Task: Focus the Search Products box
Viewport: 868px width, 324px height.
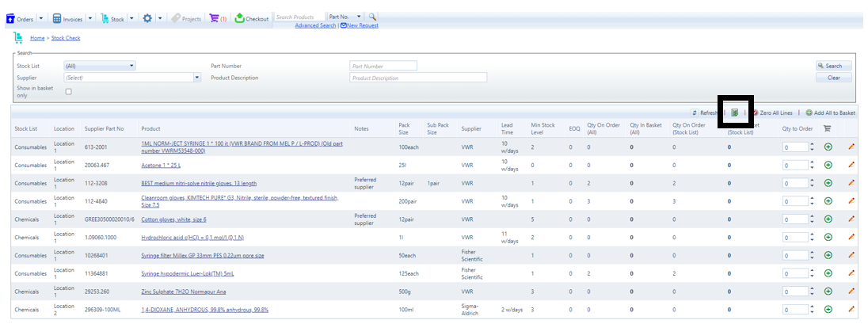Action: pyautogui.click(x=299, y=17)
